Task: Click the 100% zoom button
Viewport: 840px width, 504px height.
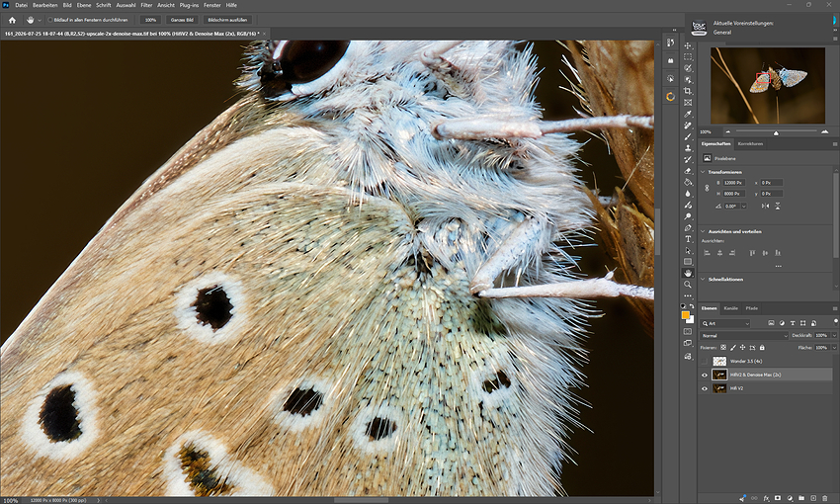Action: coord(150,20)
